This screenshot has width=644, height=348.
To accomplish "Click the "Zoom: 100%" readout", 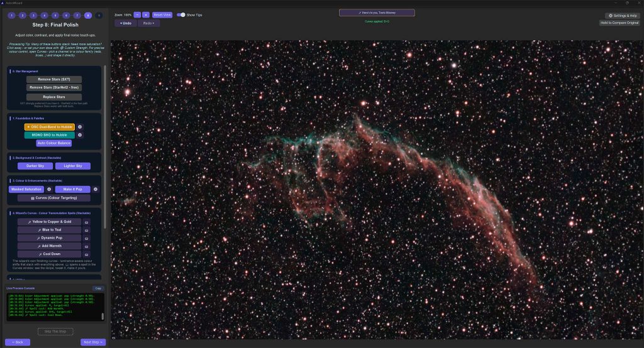I will [x=123, y=15].
